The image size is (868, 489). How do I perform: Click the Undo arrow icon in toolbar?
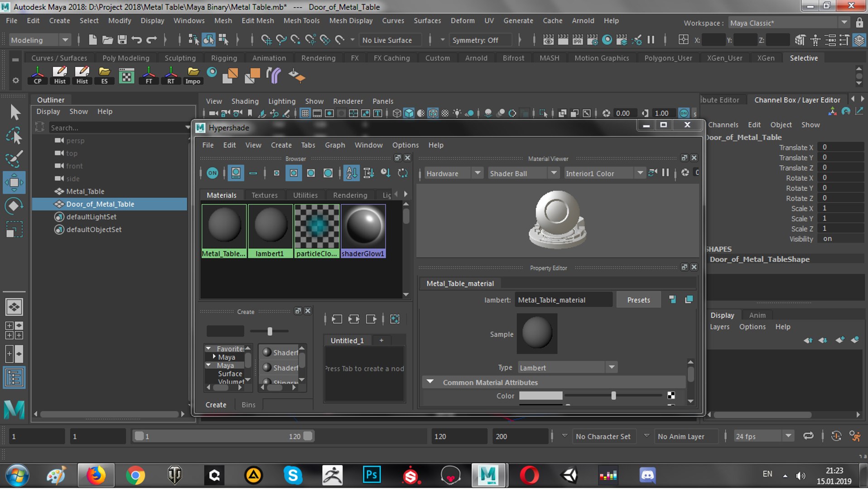pos(136,40)
